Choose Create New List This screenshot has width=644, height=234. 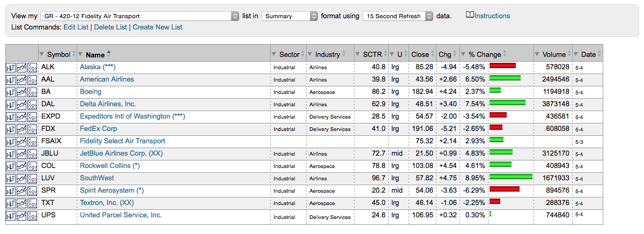[x=158, y=27]
